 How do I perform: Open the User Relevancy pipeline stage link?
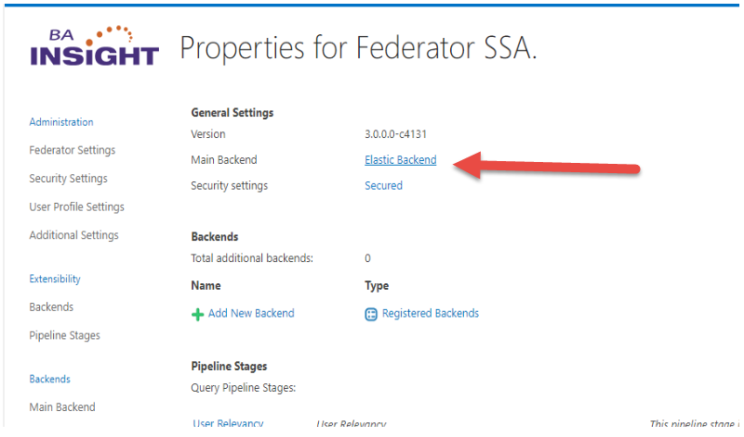point(228,424)
